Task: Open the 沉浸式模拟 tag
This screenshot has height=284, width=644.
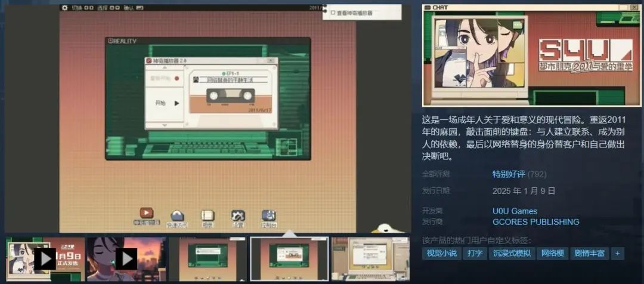Action: (x=512, y=253)
